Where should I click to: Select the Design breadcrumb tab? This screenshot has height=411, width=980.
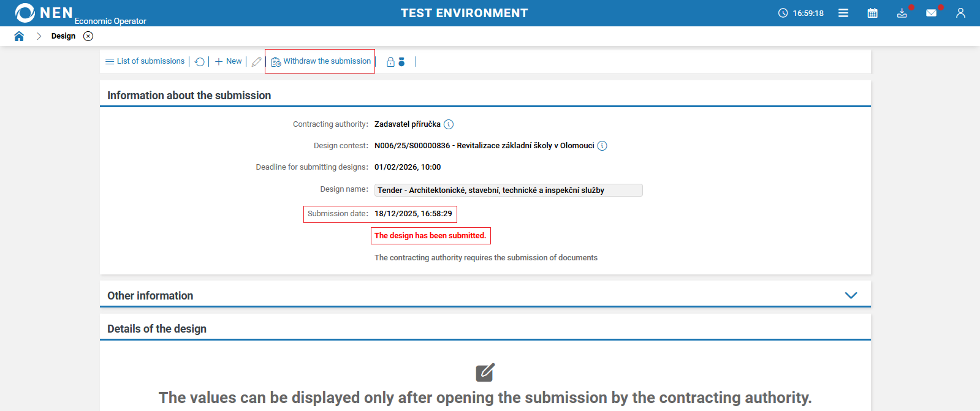click(x=63, y=36)
